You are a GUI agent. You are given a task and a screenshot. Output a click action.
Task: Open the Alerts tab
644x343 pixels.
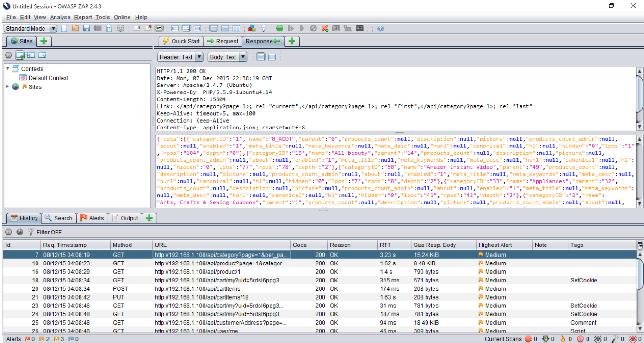92,218
